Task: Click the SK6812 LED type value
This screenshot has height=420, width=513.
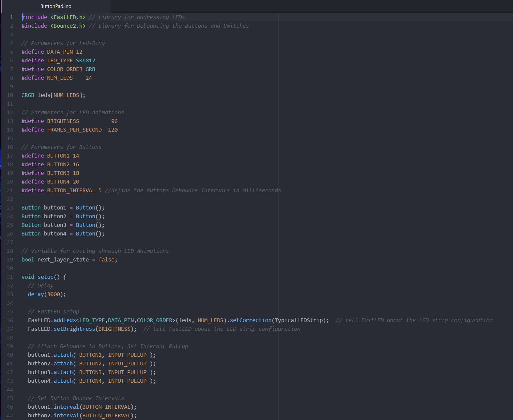Action: click(86, 61)
